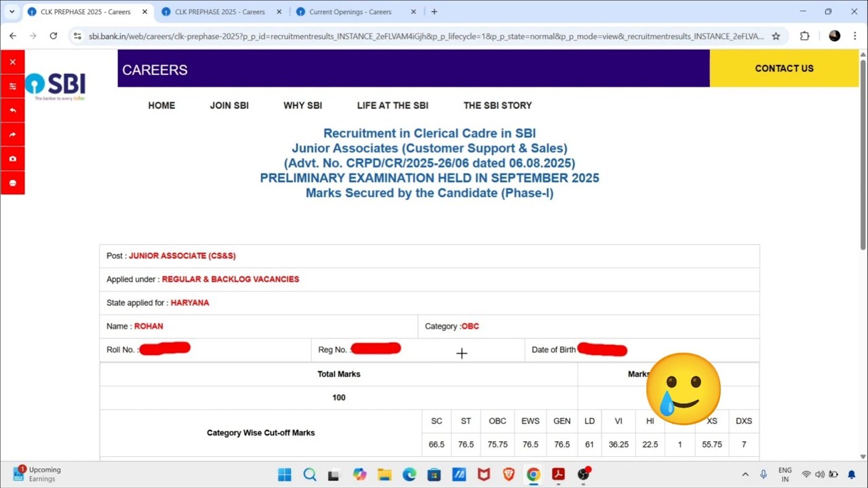Open File Explorer from the taskbar
868x488 pixels.
click(384, 474)
